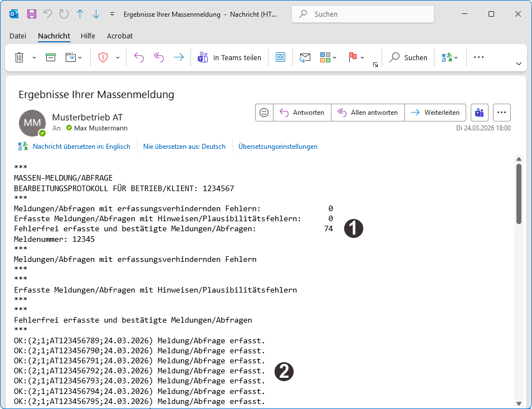Select the Reply arrow icon in the toolbar

point(138,57)
